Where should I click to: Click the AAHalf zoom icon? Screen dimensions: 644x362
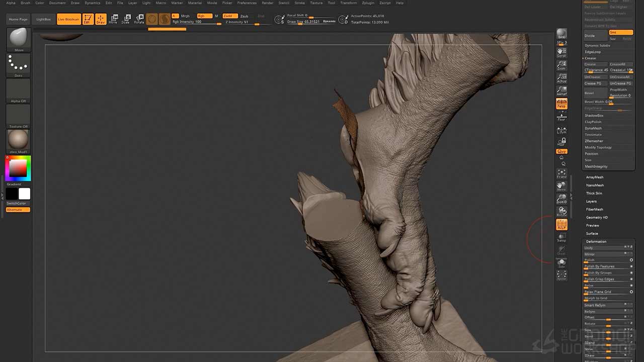(x=561, y=91)
